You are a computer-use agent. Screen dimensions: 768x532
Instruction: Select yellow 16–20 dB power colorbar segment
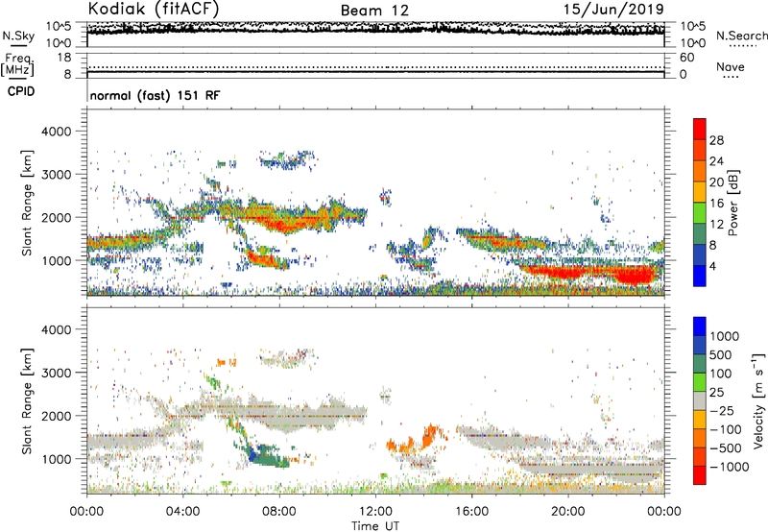pos(700,192)
